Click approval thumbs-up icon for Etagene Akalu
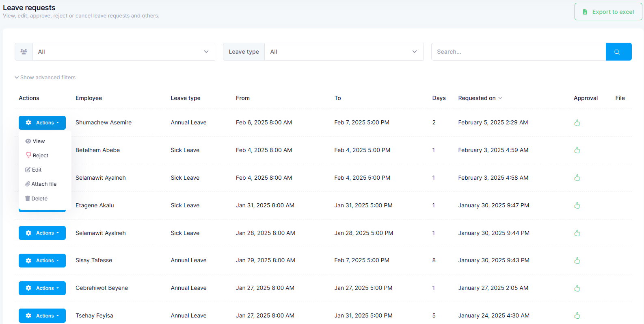 pyautogui.click(x=577, y=206)
